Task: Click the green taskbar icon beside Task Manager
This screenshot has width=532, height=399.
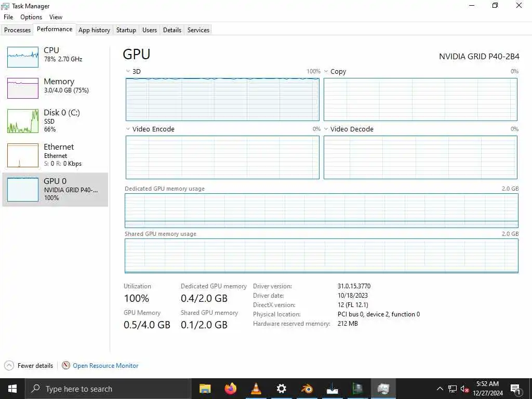Action: pos(357,389)
